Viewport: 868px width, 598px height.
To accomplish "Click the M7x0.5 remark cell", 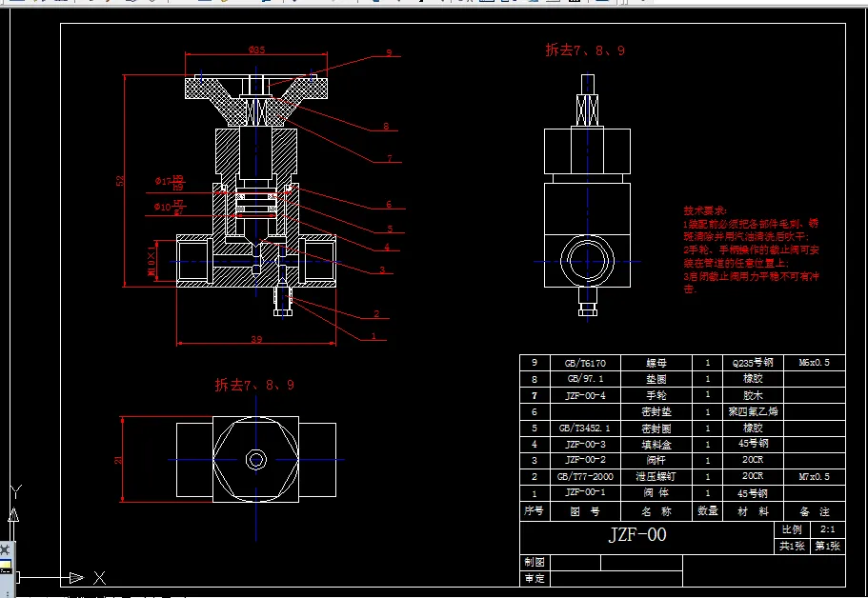I will pos(815,476).
